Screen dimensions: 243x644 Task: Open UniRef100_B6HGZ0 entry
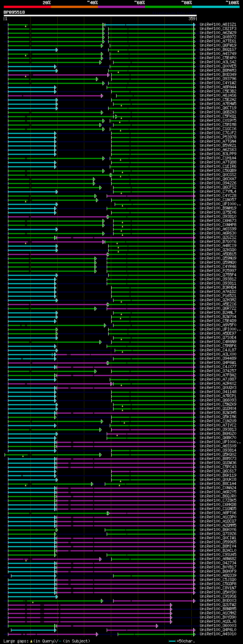click(x=218, y=433)
